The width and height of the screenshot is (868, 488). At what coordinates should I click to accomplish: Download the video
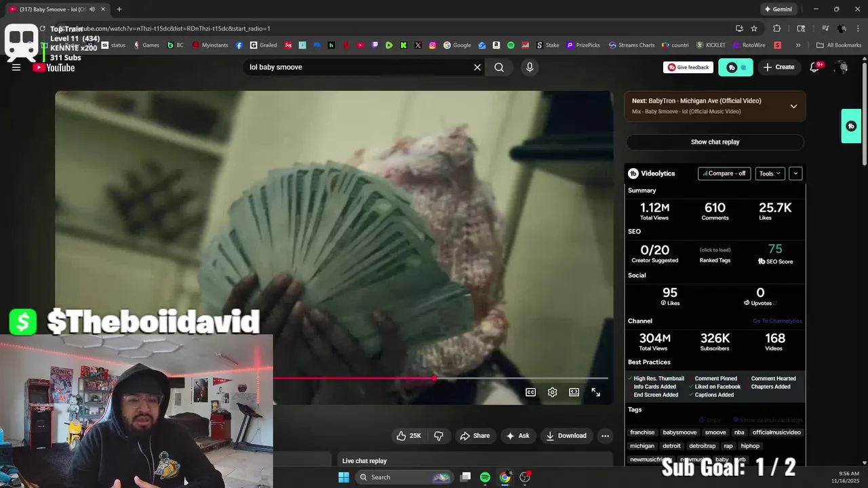coord(566,436)
